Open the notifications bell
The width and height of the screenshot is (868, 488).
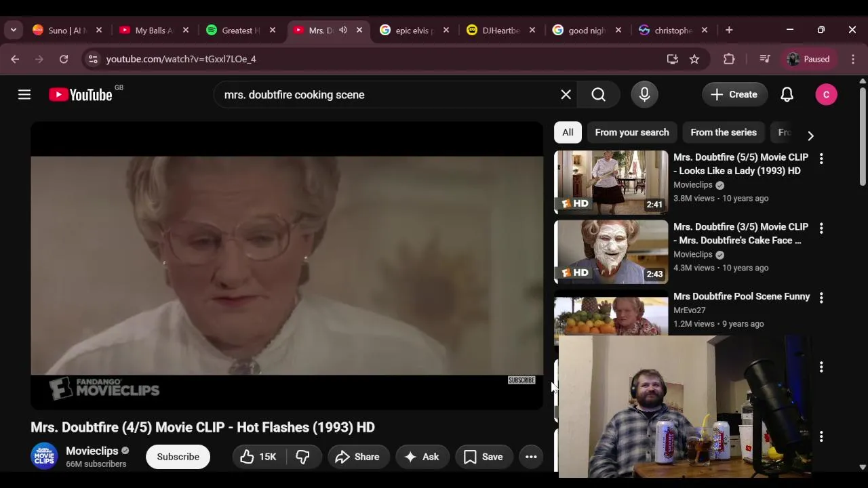pos(787,95)
